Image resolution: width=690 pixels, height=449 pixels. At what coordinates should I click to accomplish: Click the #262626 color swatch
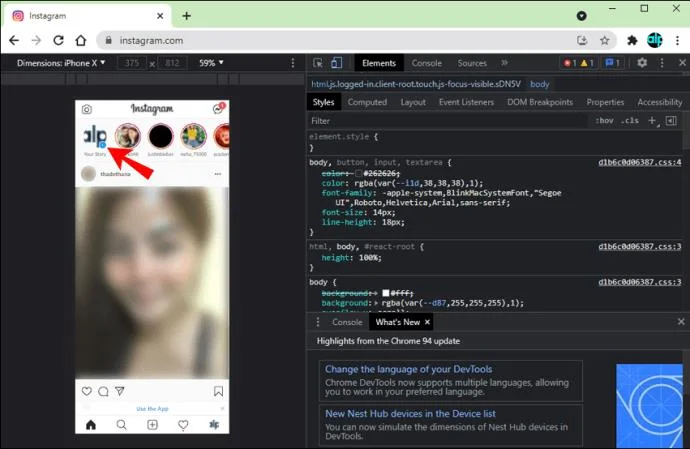pyautogui.click(x=359, y=173)
